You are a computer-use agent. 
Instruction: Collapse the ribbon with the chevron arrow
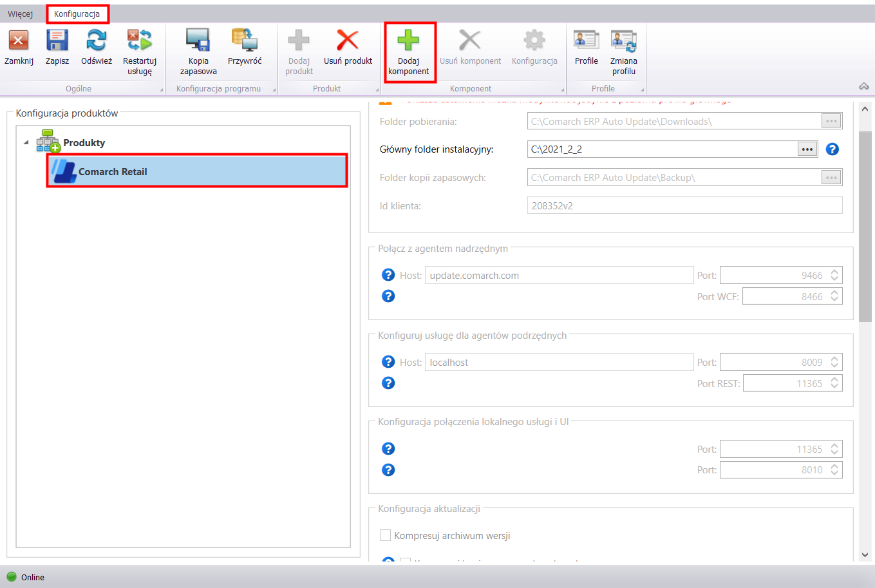(x=864, y=86)
